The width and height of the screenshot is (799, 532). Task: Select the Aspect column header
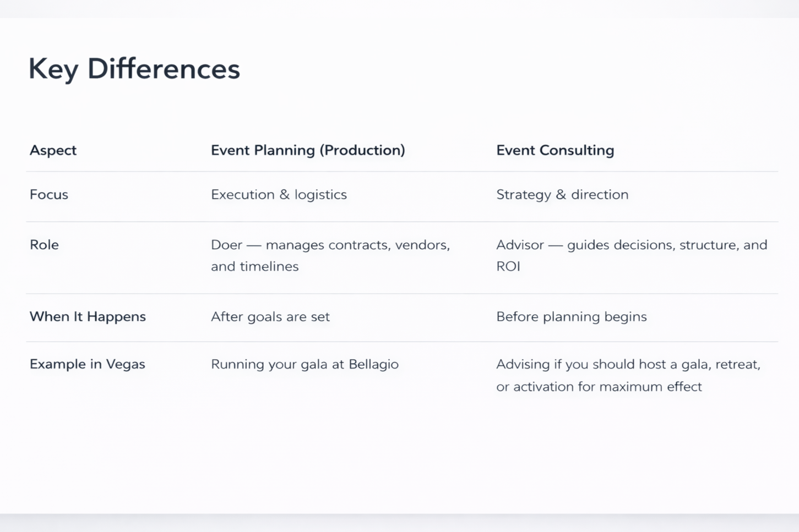[x=53, y=150]
